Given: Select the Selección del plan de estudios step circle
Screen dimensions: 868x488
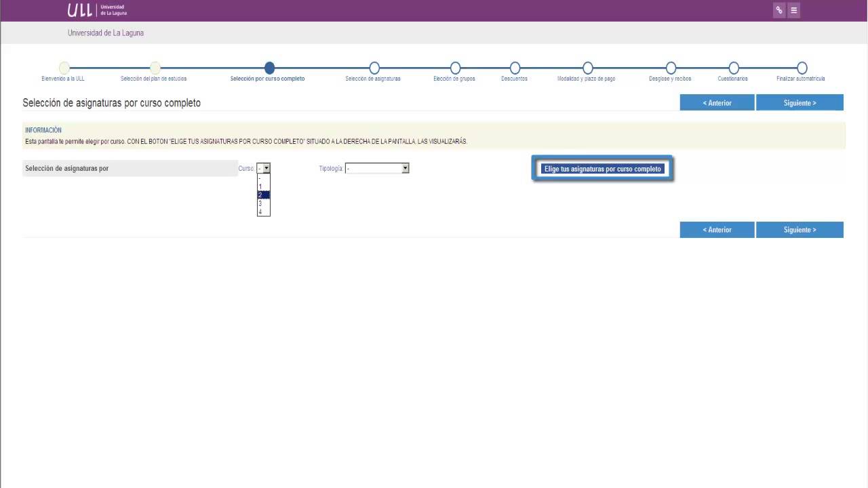Looking at the screenshot, I should pyautogui.click(x=155, y=67).
